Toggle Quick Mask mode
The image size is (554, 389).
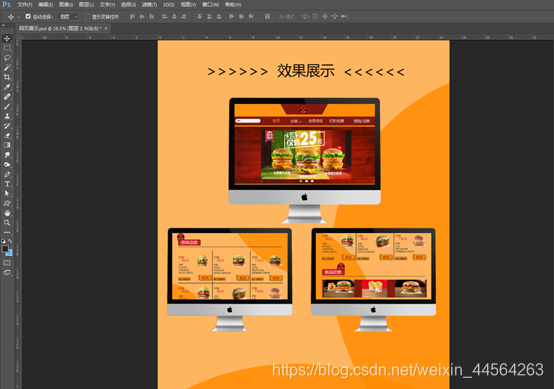pyautogui.click(x=7, y=263)
